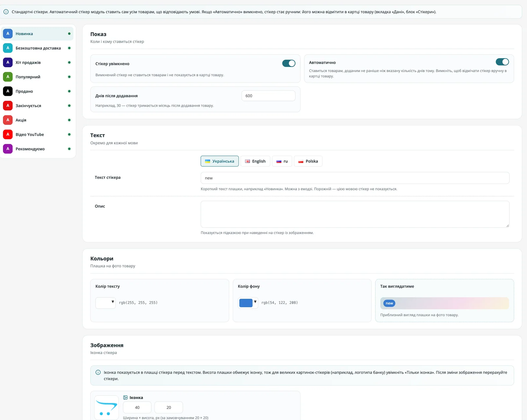Click the Опис textarea
527x420 pixels.
point(355,214)
